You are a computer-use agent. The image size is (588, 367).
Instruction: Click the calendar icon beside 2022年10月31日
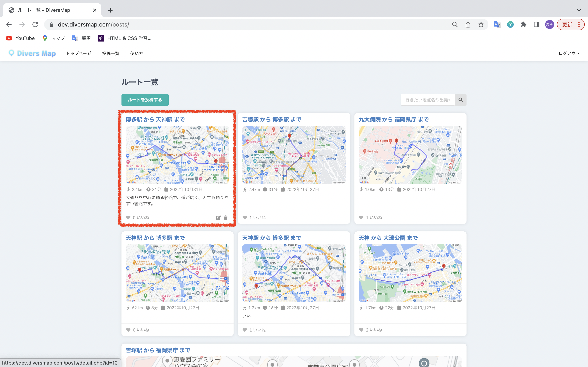point(166,190)
